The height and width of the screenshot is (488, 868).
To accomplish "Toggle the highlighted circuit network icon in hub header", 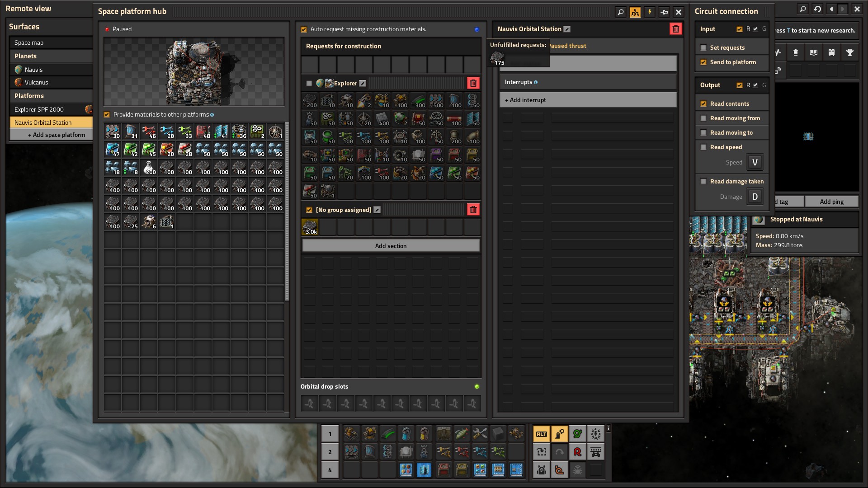I will click(x=635, y=12).
